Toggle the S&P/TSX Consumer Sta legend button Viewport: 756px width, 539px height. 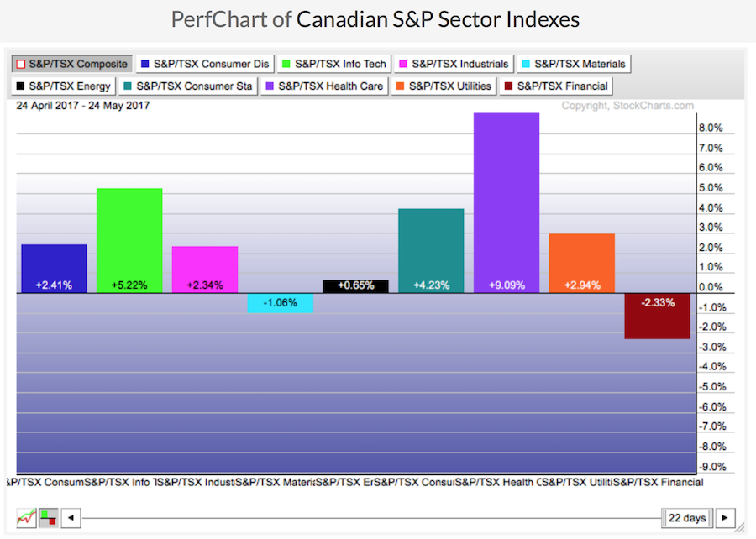coord(188,85)
